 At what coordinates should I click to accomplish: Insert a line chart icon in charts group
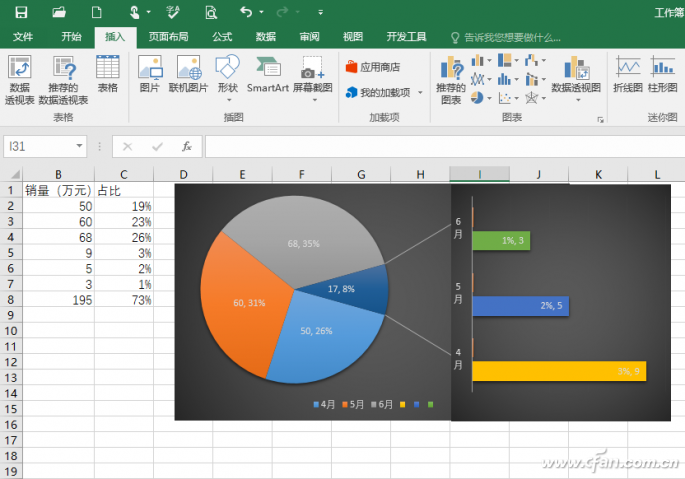pos(477,79)
